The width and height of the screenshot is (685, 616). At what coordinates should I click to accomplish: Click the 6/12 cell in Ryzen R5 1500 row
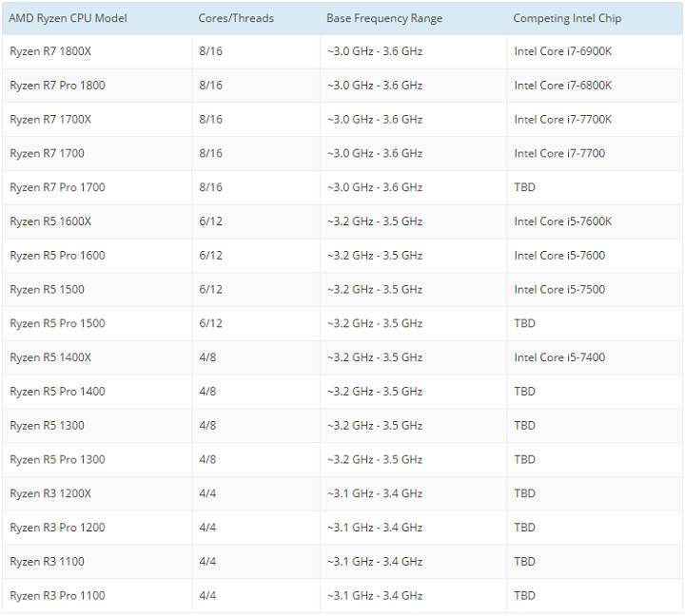(x=256, y=290)
